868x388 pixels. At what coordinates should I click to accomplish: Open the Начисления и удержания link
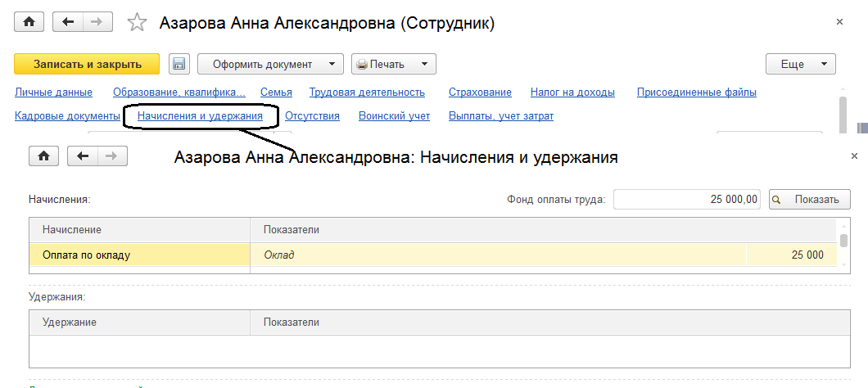(x=200, y=116)
